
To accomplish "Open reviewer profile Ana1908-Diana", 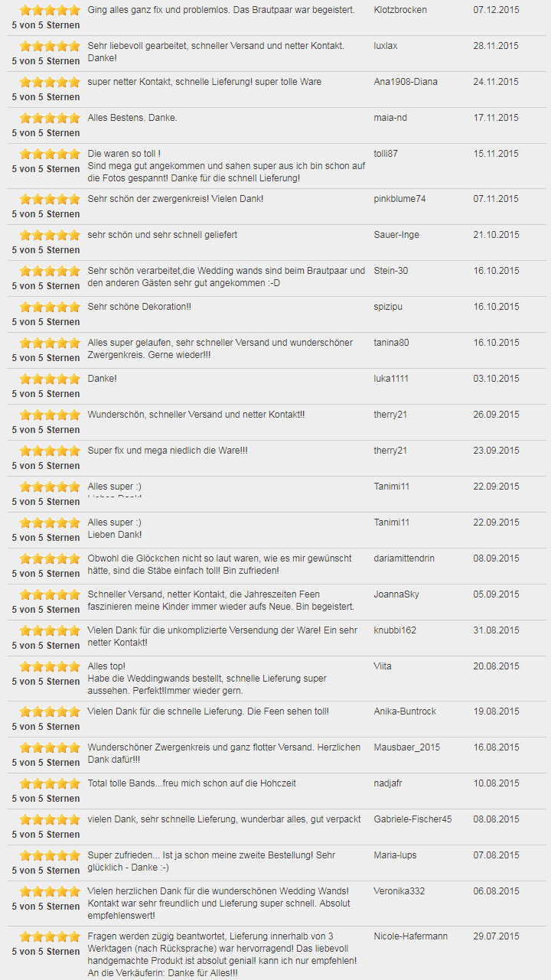I will [x=406, y=82].
